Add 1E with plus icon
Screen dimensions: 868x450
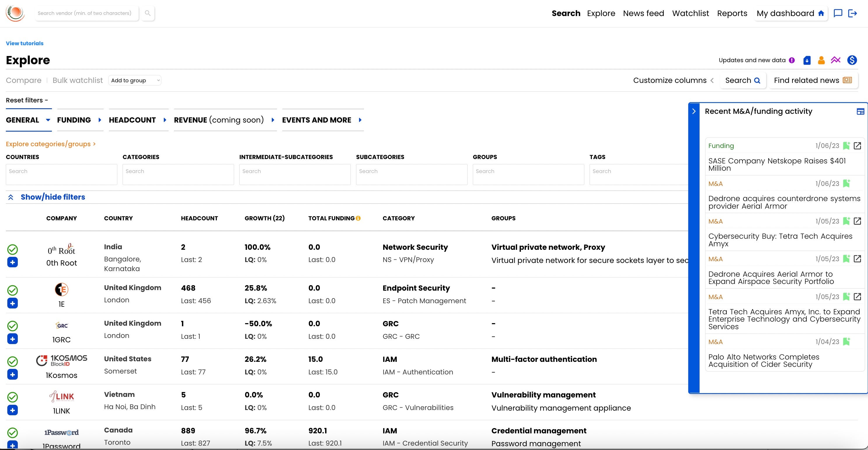[13, 303]
